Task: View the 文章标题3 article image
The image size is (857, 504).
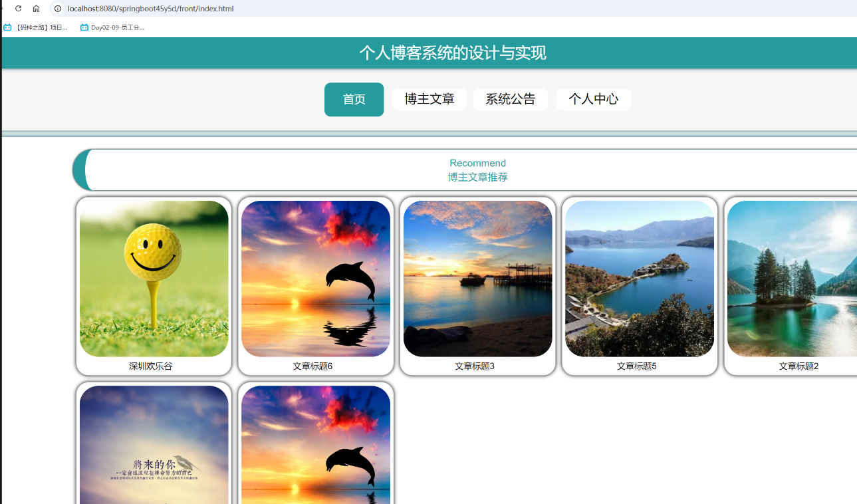Action: point(477,278)
